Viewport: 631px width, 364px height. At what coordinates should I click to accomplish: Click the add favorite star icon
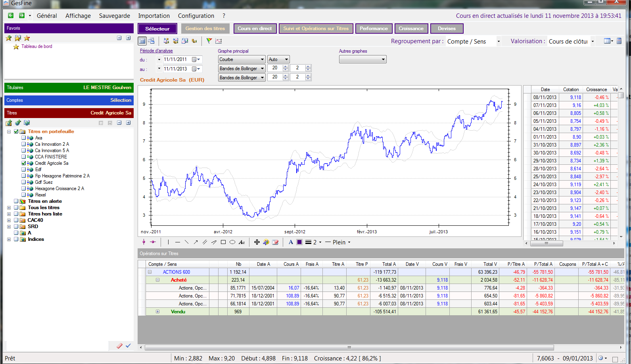[x=9, y=38]
